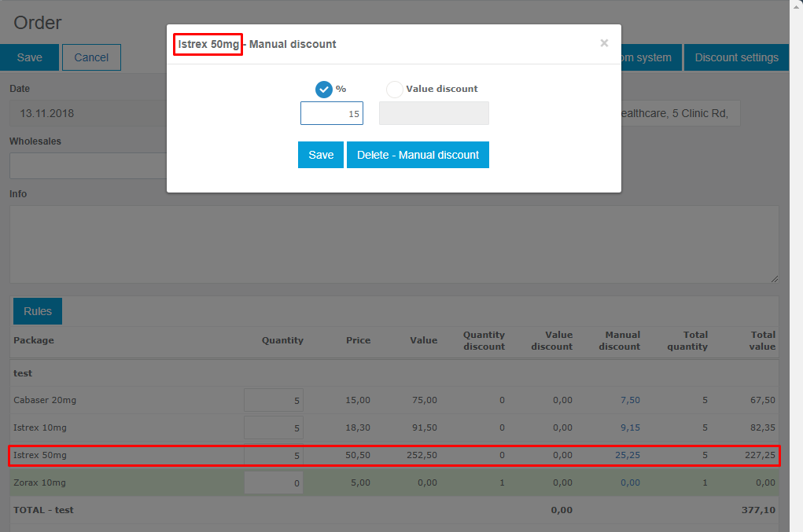The image size is (803, 532).
Task: Save the manual discount in dialog
Action: [x=320, y=155]
